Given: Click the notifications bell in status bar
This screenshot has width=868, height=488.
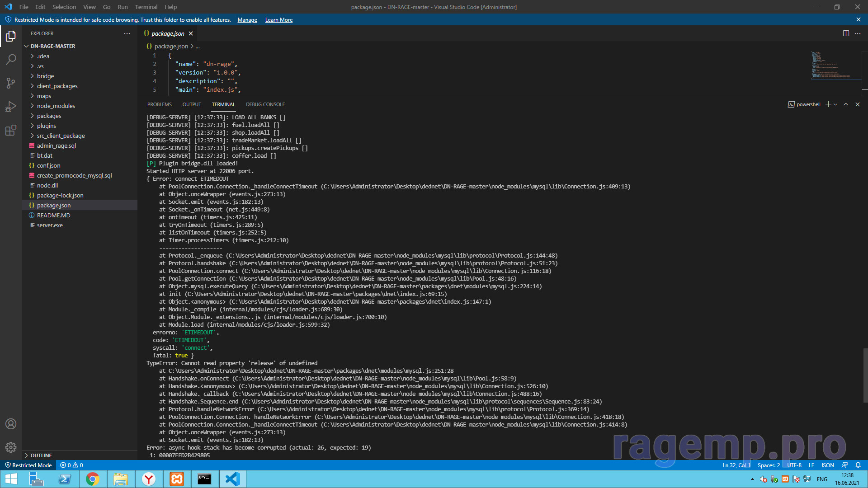Looking at the screenshot, I should coord(858,465).
